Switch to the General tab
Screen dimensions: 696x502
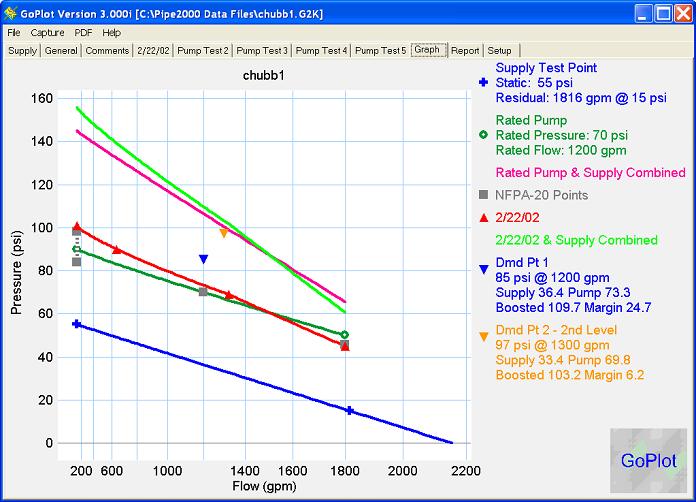pyautogui.click(x=61, y=51)
